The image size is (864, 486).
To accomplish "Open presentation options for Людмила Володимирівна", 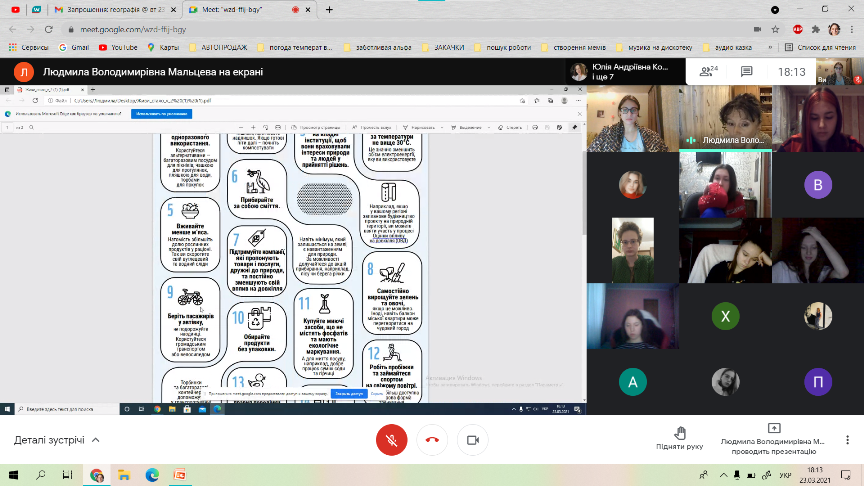I will (773, 439).
